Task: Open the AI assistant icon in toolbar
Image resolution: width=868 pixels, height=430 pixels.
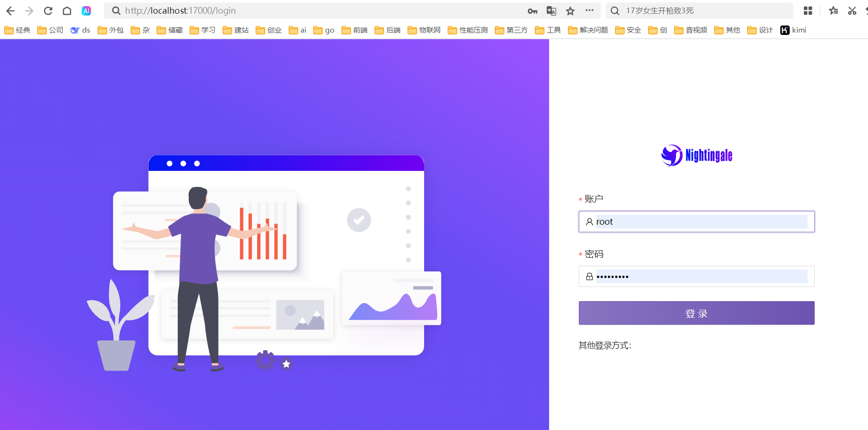Action: [x=86, y=11]
